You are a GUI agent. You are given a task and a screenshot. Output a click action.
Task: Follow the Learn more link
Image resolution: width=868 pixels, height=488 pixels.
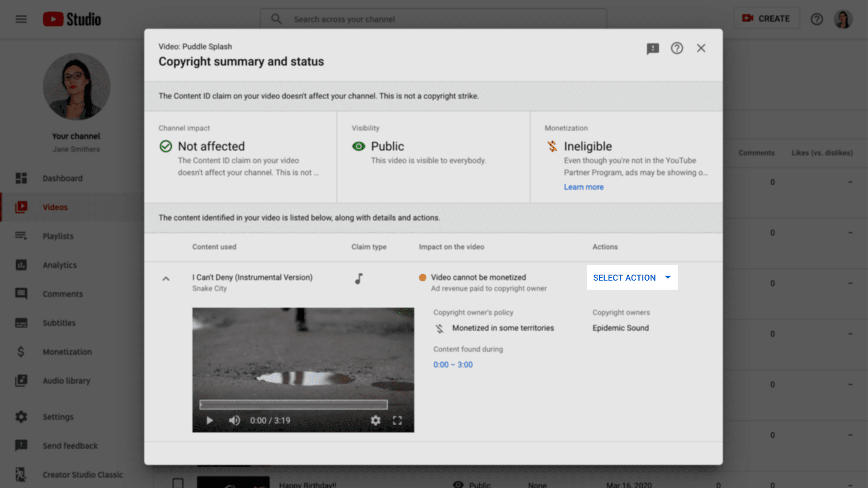(584, 187)
